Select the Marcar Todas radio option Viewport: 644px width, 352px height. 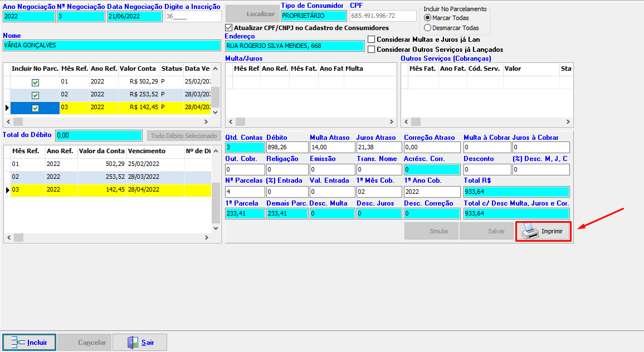428,18
